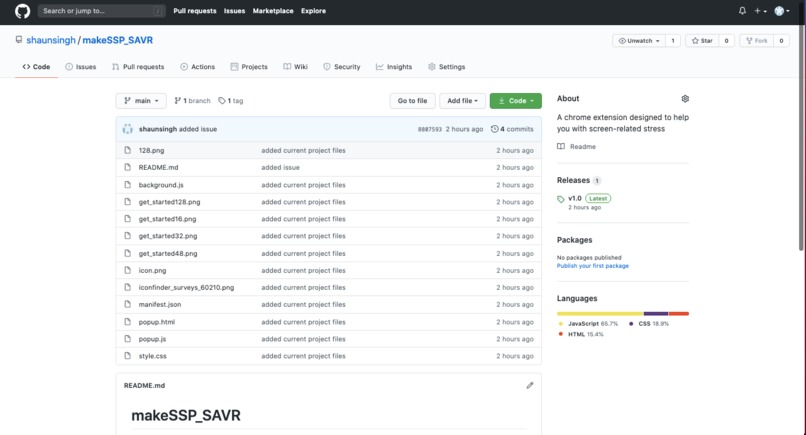Click the file icon next to icon.png

point(127,270)
